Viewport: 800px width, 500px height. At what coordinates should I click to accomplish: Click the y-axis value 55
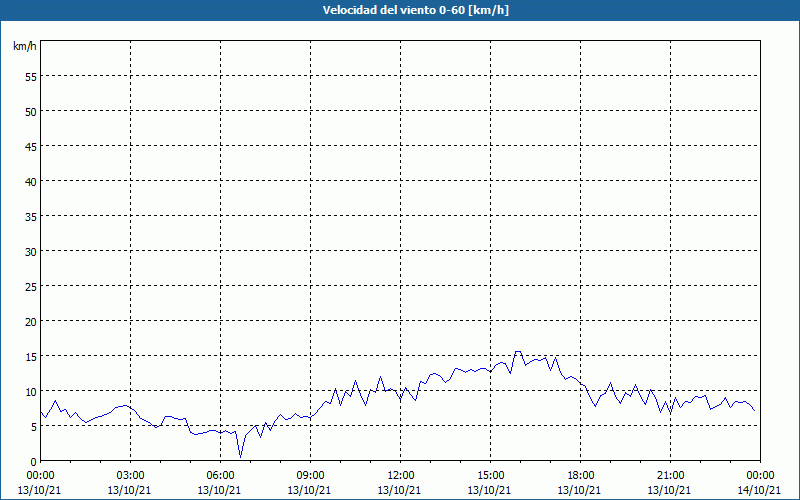tap(31, 77)
